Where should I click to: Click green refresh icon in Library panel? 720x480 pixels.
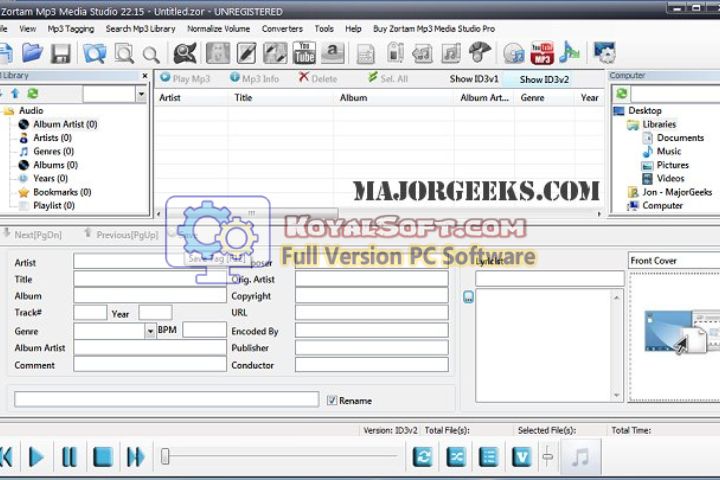coord(33,94)
